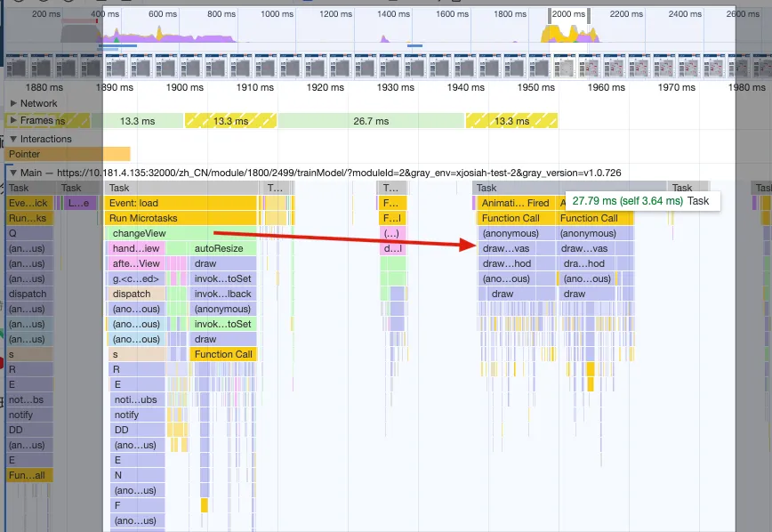This screenshot has height=532, width=772.
Task: Select the 'Animati… Fired' event block
Action: click(x=515, y=203)
